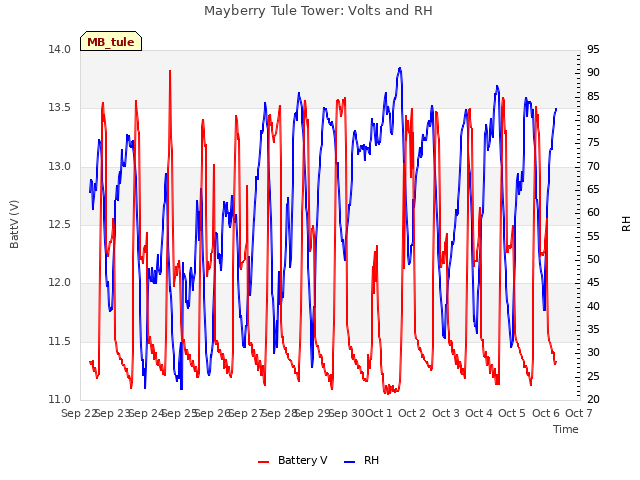Click the Oct 7 tick label
Screen dimensions: 640x480
click(x=579, y=413)
